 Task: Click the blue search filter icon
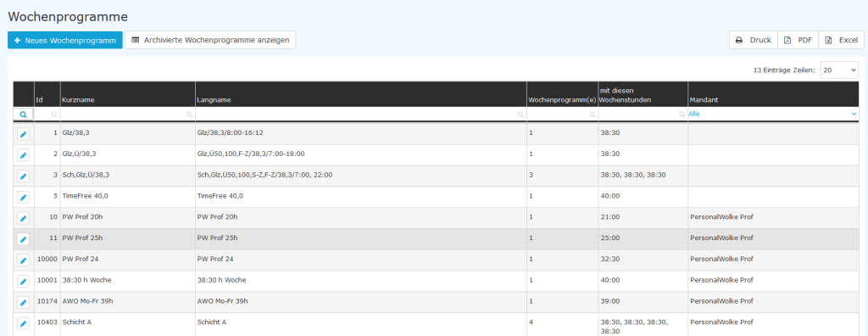pos(23,114)
